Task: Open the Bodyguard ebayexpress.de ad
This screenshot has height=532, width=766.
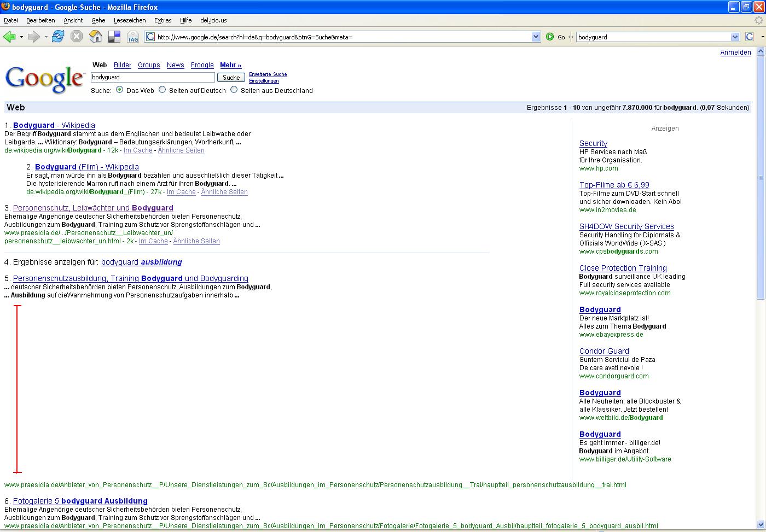Action: [x=600, y=309]
